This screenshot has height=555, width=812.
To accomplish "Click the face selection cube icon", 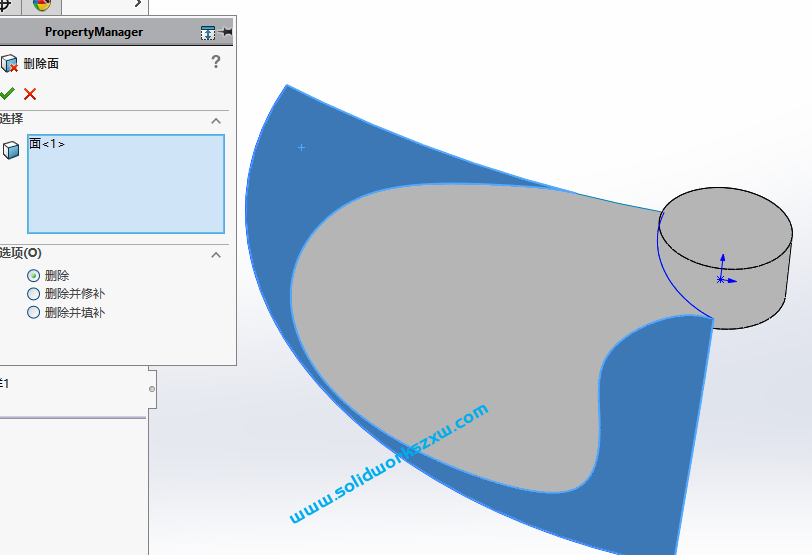I will point(11,150).
